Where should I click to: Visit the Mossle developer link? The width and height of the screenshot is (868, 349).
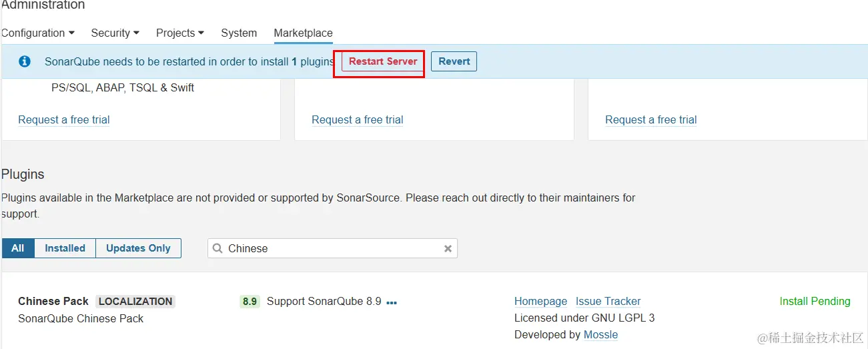pos(600,335)
